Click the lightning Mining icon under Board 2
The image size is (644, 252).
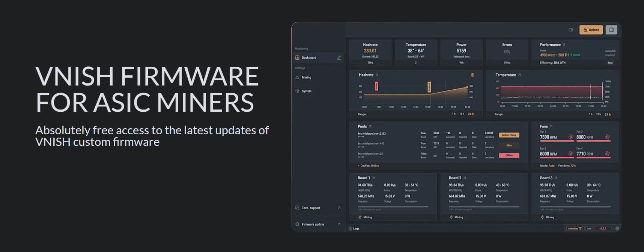[451, 217]
